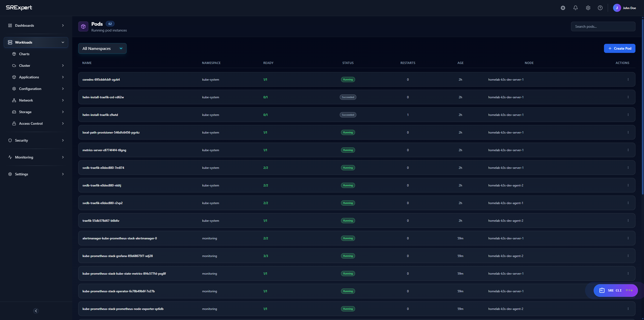The height and width of the screenshot is (320, 644).
Task: Click the helm-install-traefik-z9wtd pod name
Action: (x=100, y=115)
